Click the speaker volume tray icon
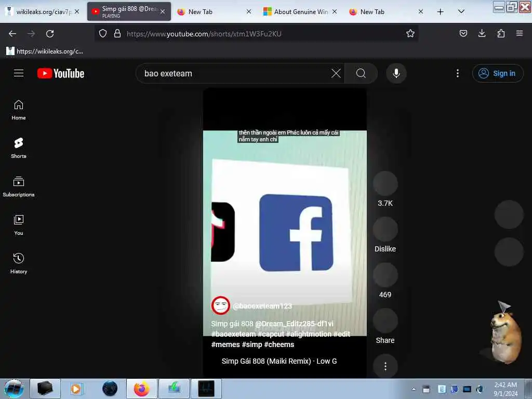The width and height of the screenshot is (532, 399). [480, 389]
